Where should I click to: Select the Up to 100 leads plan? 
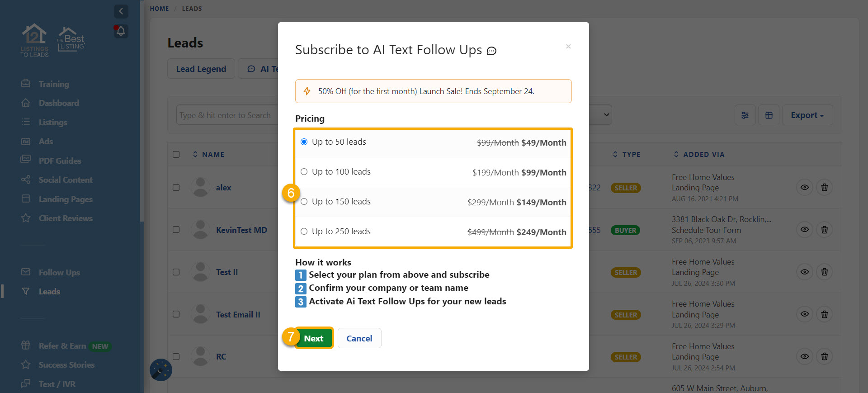(304, 172)
